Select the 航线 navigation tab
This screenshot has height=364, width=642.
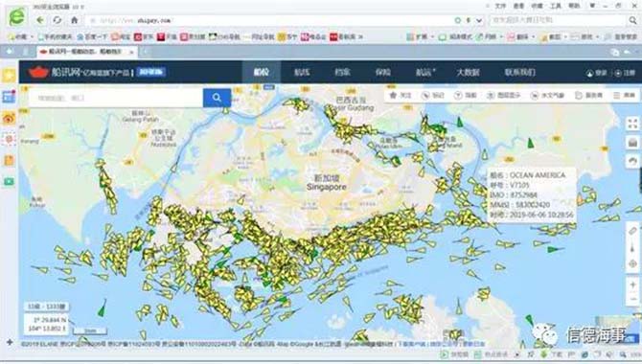302,72
